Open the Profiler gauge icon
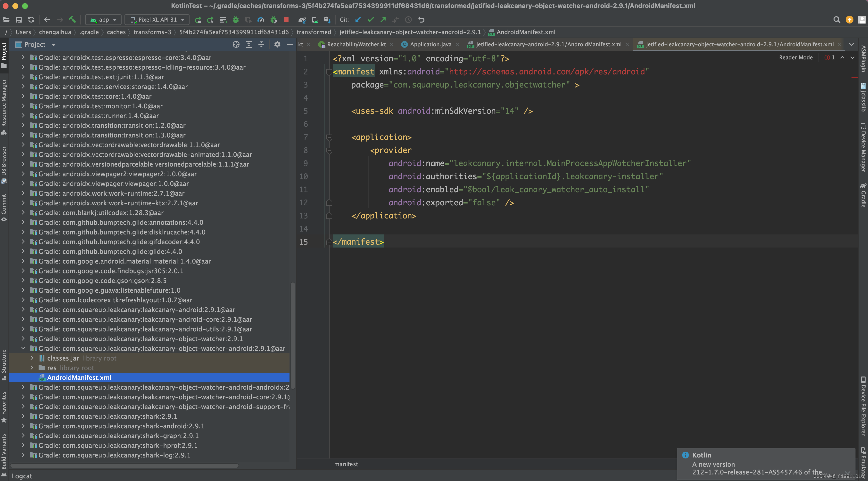Viewport: 868px width, 481px height. coord(261,20)
